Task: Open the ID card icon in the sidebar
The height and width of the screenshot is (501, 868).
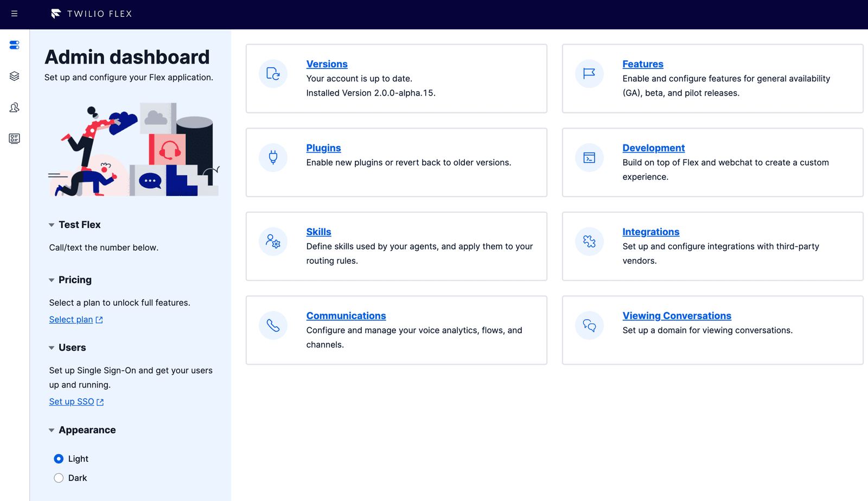Action: (x=14, y=138)
